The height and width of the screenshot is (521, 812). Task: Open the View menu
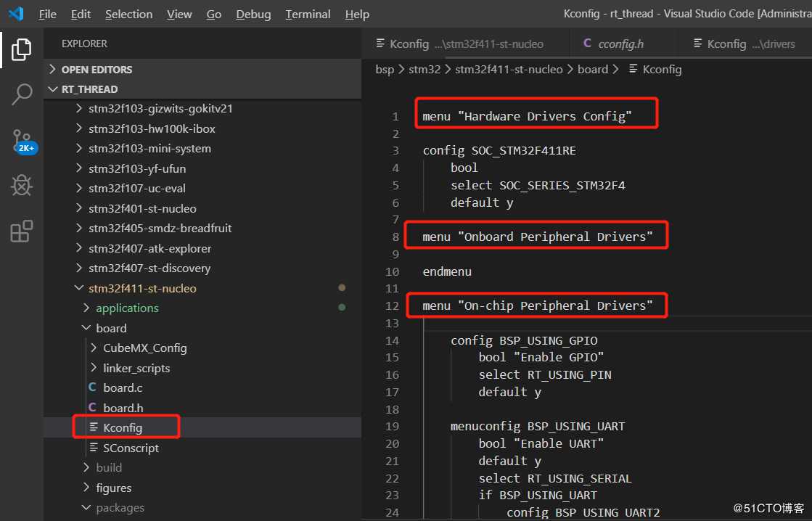click(179, 14)
